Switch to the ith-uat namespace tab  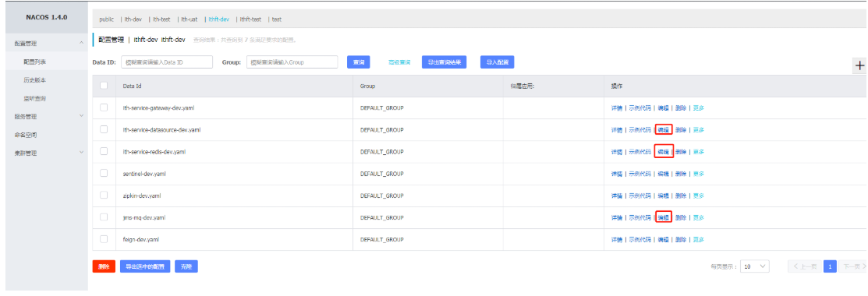click(190, 19)
